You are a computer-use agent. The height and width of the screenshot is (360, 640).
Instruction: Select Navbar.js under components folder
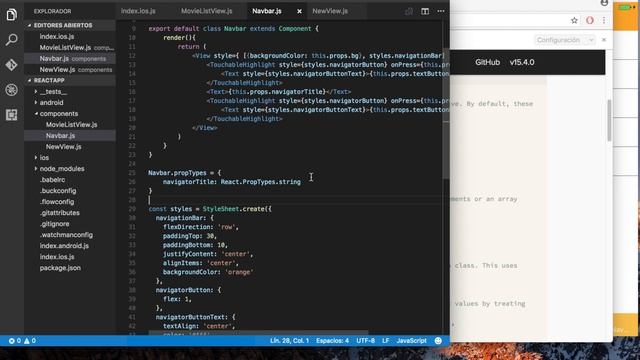tap(60, 136)
